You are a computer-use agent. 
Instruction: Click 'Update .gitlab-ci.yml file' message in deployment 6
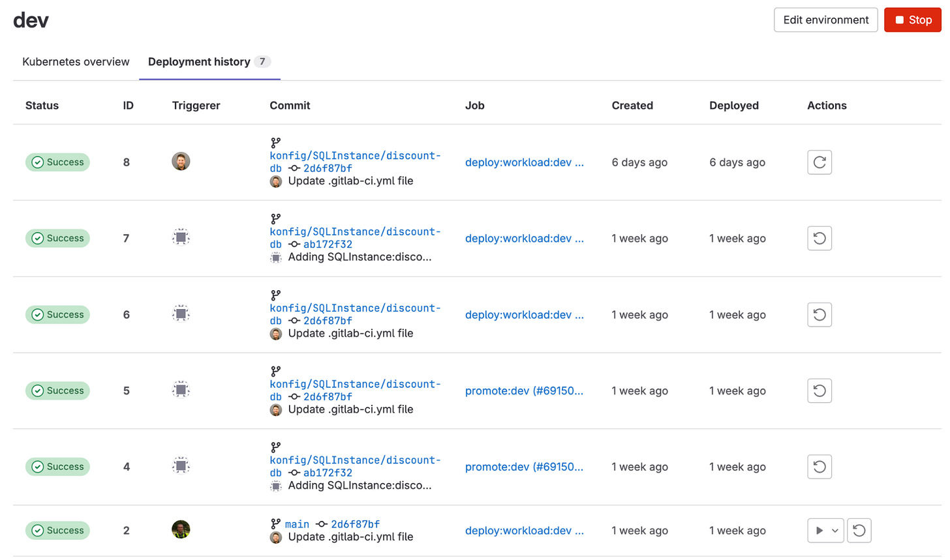pyautogui.click(x=350, y=334)
